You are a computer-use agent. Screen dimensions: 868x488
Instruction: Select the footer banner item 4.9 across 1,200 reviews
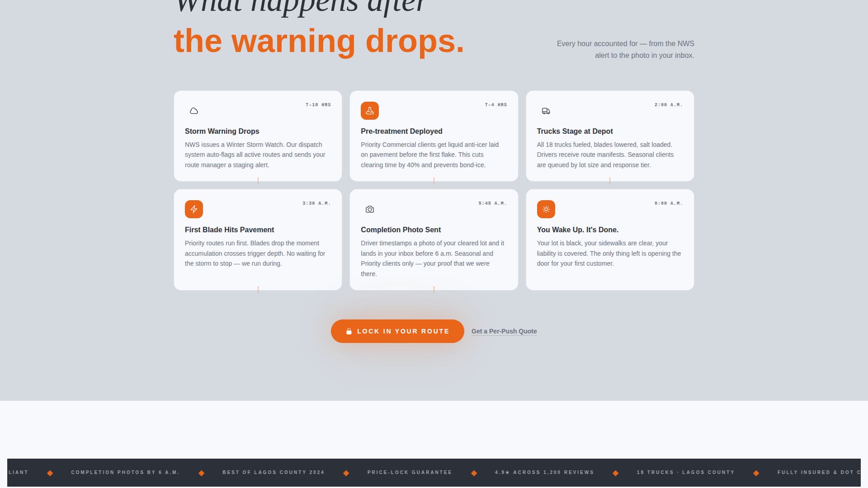coord(544,473)
